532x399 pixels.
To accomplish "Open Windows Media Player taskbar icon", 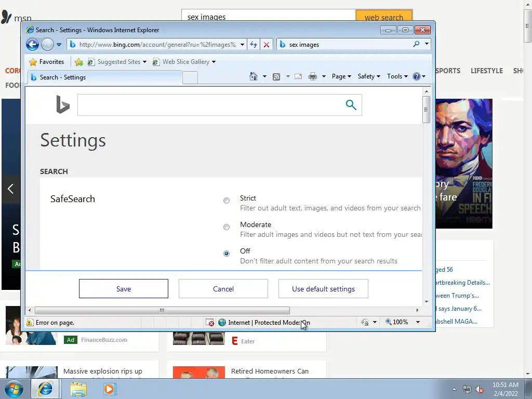I will [x=109, y=389].
